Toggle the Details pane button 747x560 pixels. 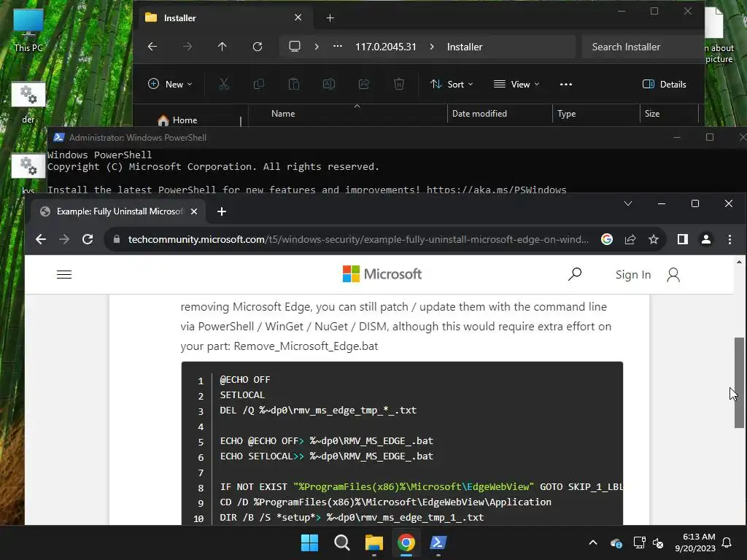point(665,85)
